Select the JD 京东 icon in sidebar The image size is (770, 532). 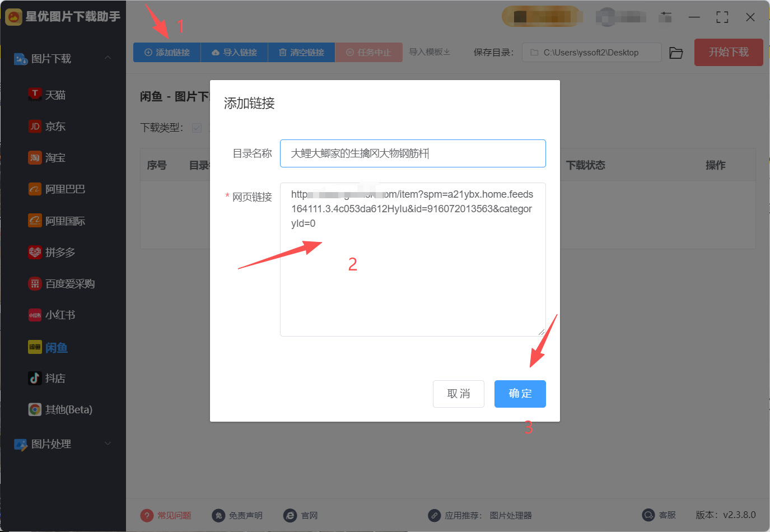[35, 126]
